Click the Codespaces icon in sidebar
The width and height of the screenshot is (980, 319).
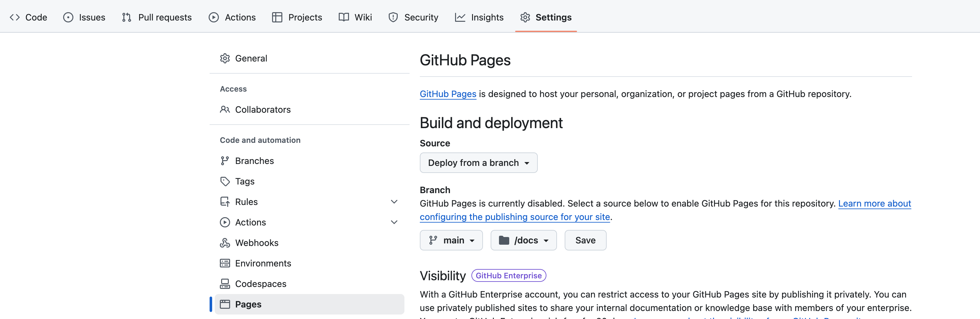225,284
